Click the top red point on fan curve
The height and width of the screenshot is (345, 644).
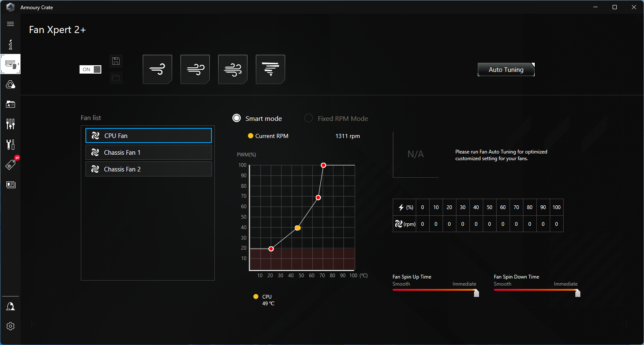pyautogui.click(x=323, y=165)
